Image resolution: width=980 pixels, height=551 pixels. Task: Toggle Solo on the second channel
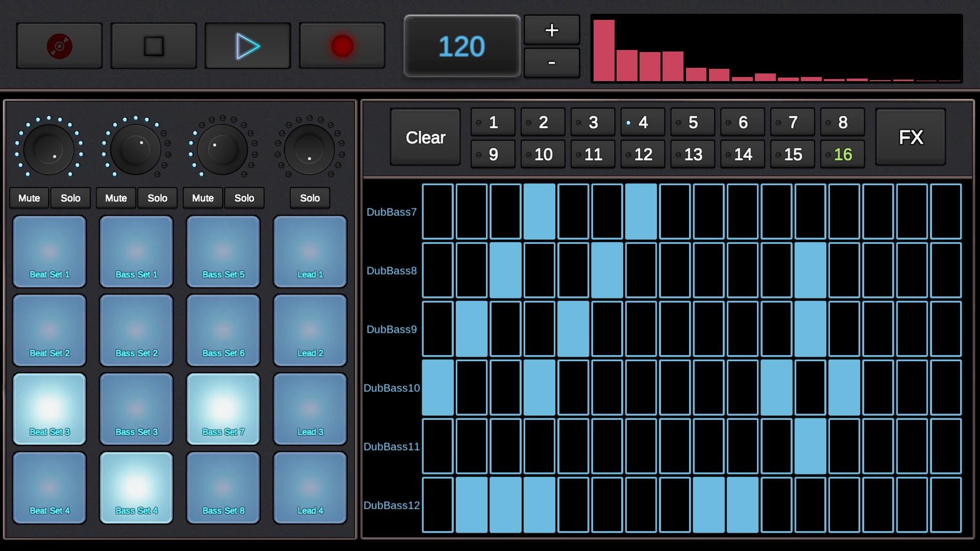[x=157, y=197]
